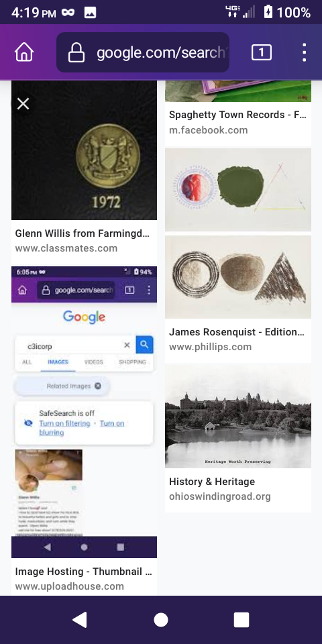Screen dimensions: 322x644
Task: Open colorful Rosenquist shapes image
Action: 238,189
